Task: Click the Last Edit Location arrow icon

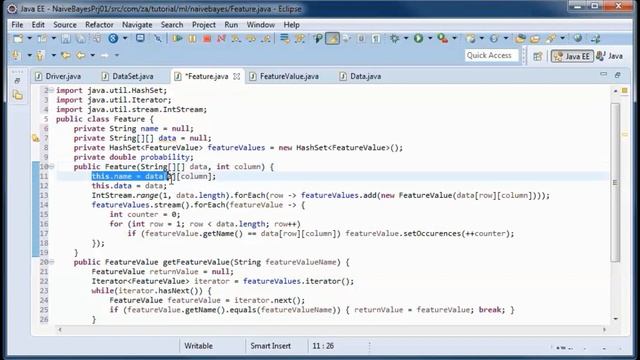Action: point(65,56)
